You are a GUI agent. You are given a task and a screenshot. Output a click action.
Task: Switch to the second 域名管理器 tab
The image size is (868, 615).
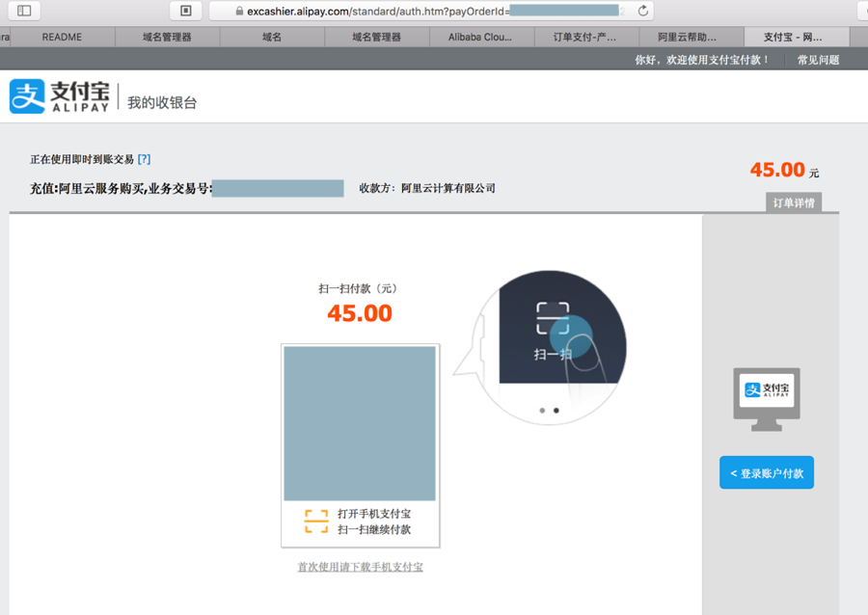pyautogui.click(x=376, y=37)
